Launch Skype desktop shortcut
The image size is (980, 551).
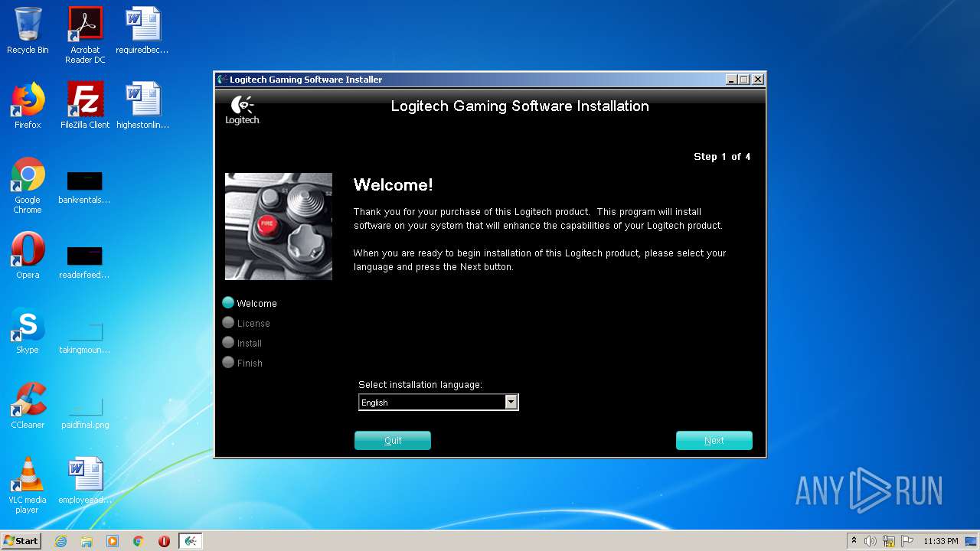tap(28, 331)
